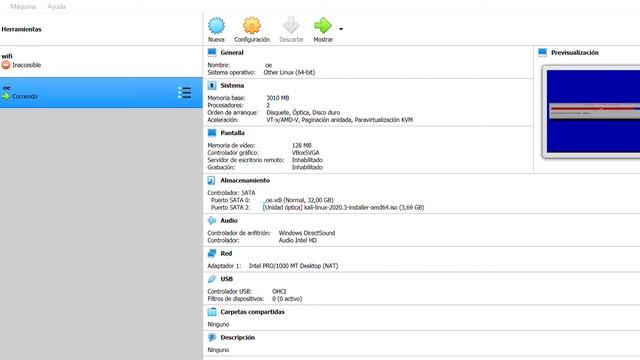Click the VT-x/AMD-V acceleration value

click(340, 120)
